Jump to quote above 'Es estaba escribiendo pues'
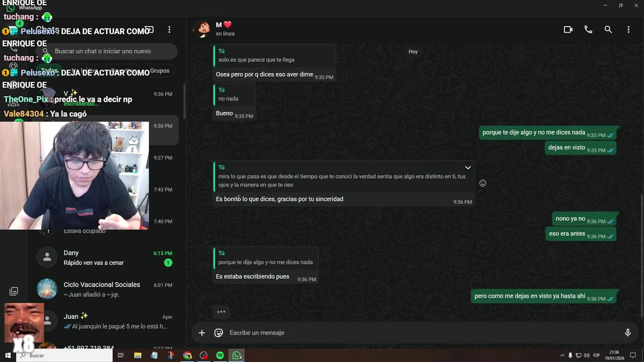The height and width of the screenshot is (362, 644). pos(266,258)
